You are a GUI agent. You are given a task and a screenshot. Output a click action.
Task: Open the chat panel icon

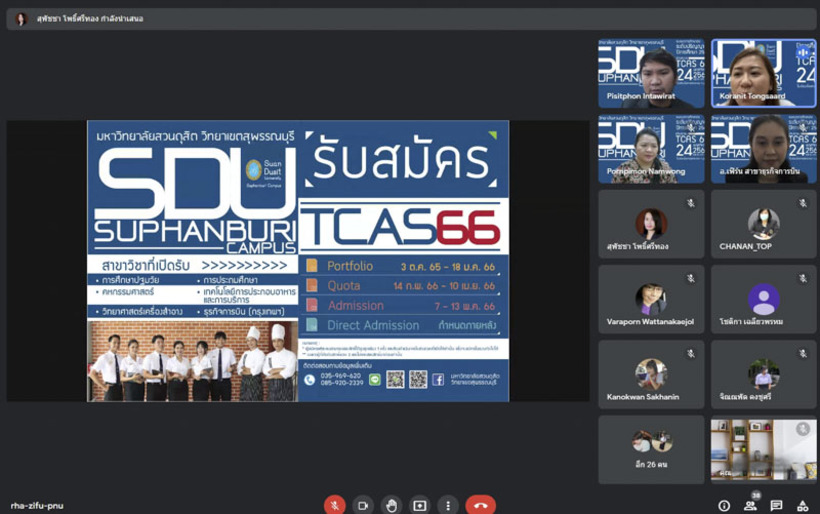point(776,506)
